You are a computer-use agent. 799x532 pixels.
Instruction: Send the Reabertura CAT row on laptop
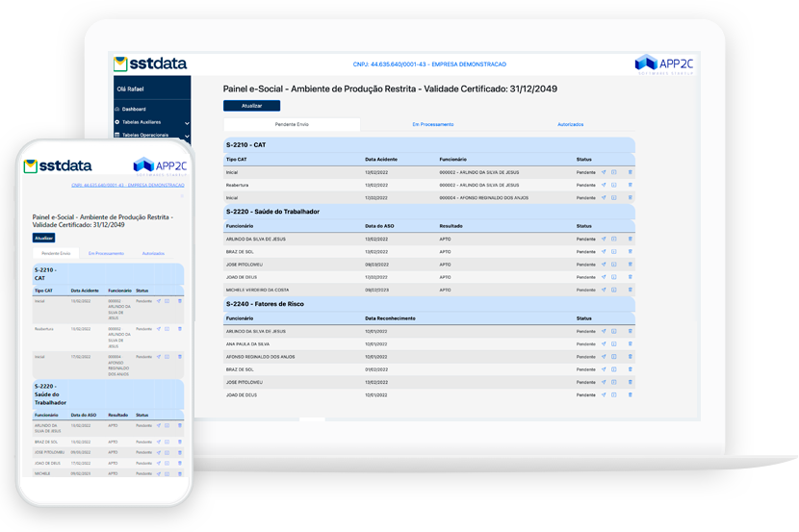pyautogui.click(x=604, y=185)
